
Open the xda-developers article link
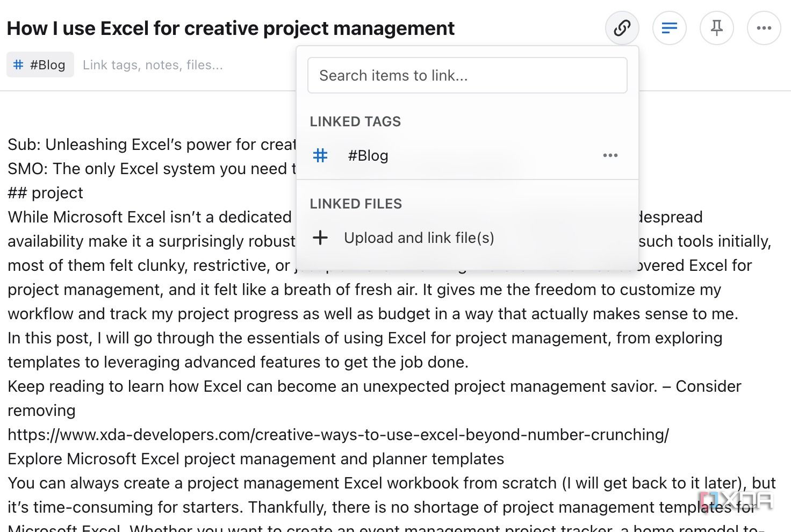tap(339, 434)
